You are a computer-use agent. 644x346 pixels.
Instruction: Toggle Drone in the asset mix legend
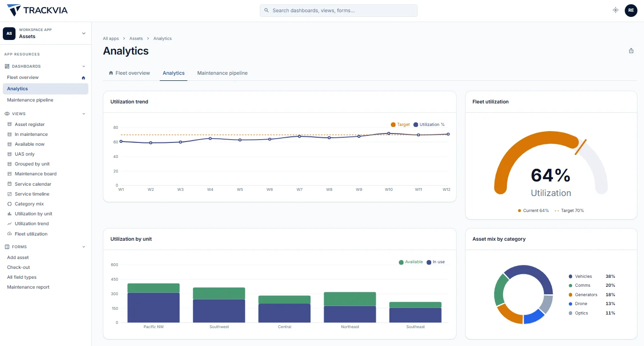(591, 304)
